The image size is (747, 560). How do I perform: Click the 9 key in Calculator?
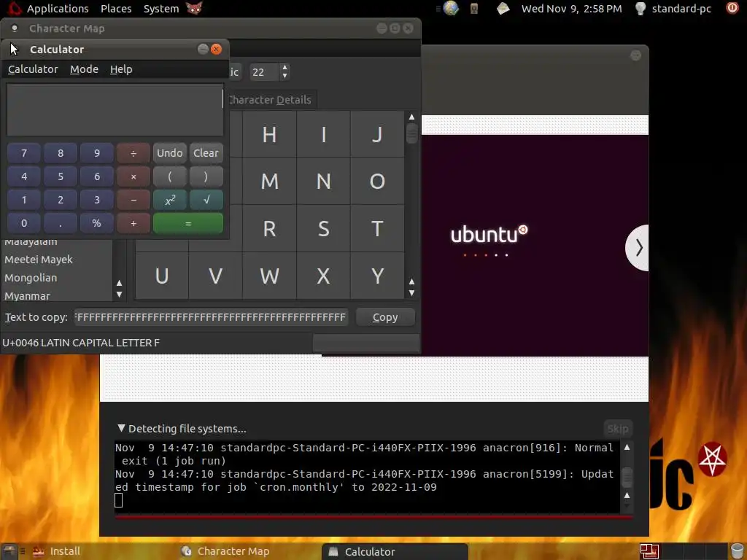97,153
